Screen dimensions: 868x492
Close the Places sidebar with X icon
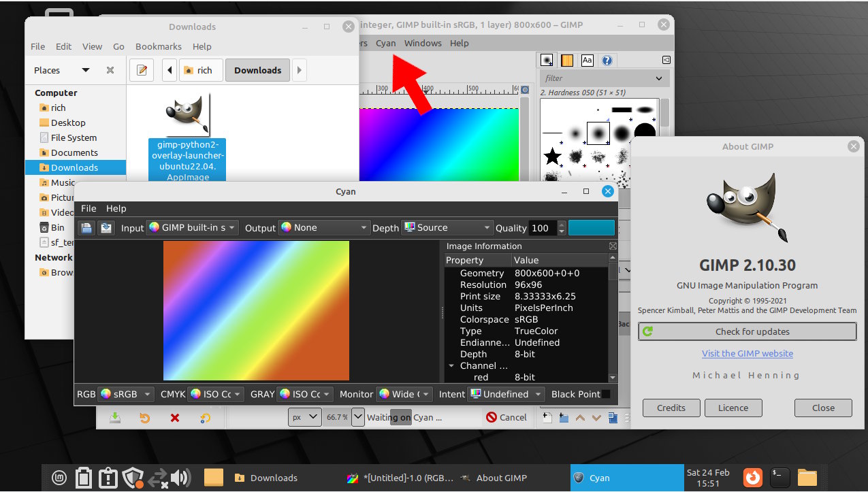[110, 70]
